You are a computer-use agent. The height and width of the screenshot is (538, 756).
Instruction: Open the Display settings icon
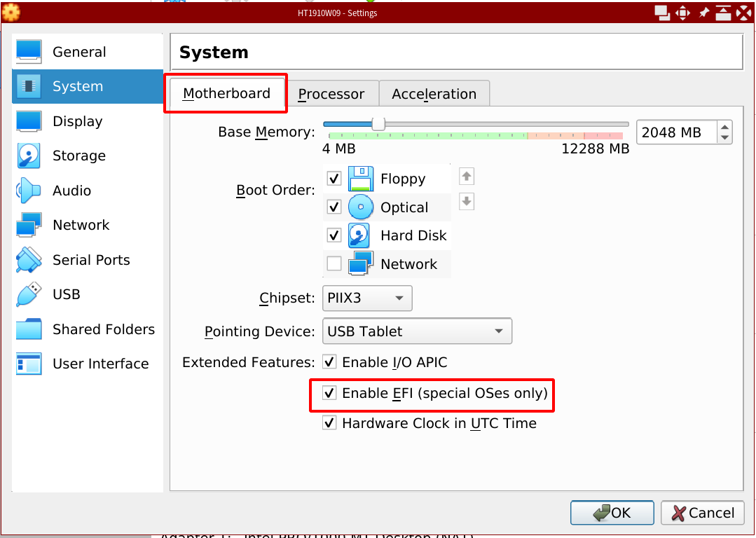click(x=29, y=121)
